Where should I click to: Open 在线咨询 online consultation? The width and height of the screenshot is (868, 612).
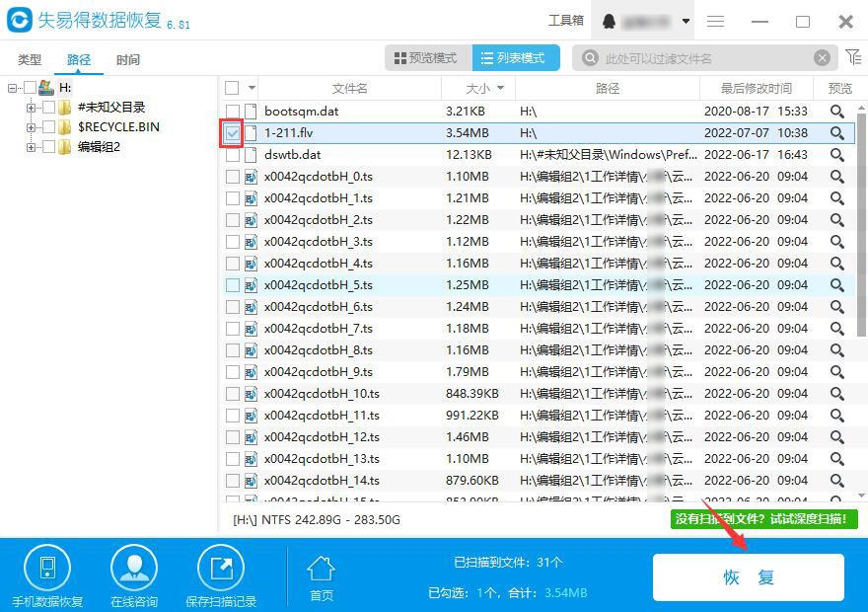[134, 566]
